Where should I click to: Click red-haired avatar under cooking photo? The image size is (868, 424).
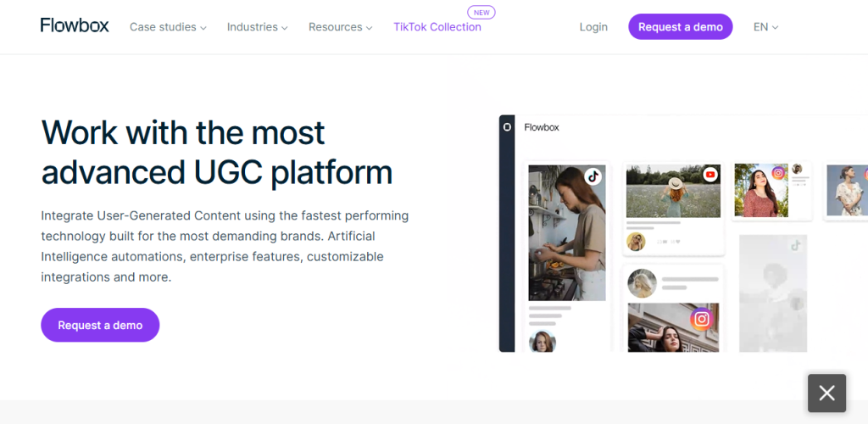[x=542, y=342]
